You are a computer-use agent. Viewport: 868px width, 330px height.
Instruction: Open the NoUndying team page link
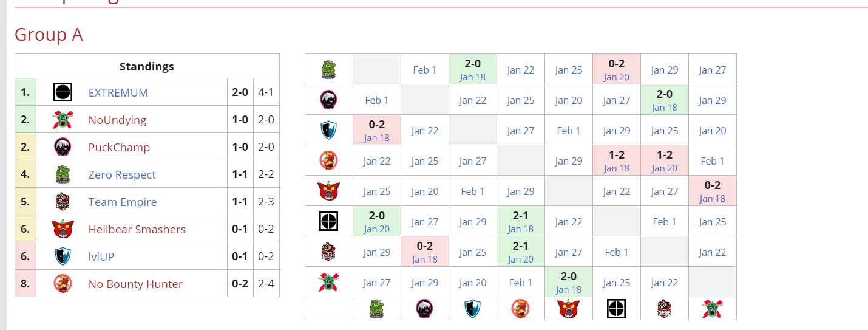(117, 120)
